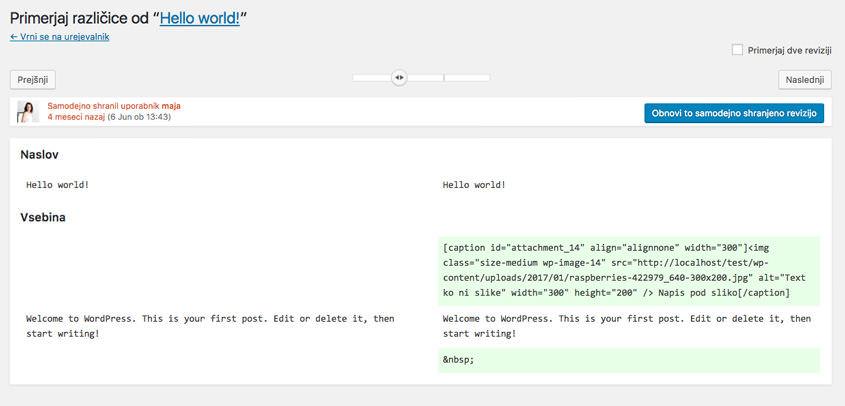Grab the revision slider handle with arrows

point(399,78)
